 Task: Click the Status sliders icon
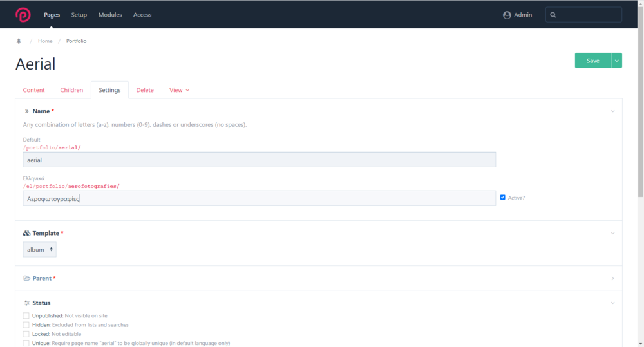click(x=26, y=303)
